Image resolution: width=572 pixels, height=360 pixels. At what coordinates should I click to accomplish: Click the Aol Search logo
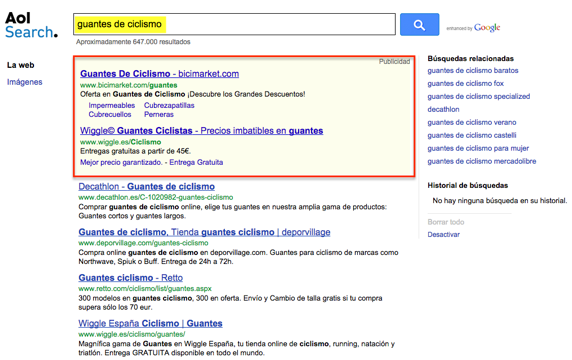pyautogui.click(x=31, y=25)
